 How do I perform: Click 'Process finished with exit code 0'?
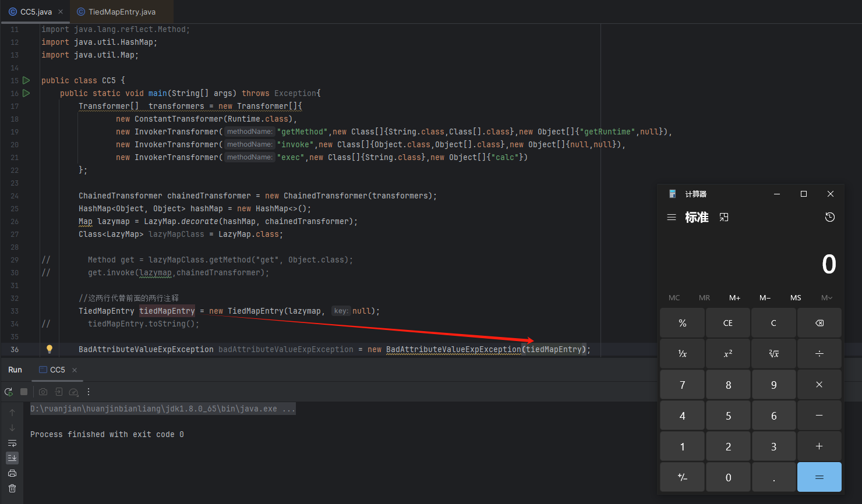(x=107, y=434)
